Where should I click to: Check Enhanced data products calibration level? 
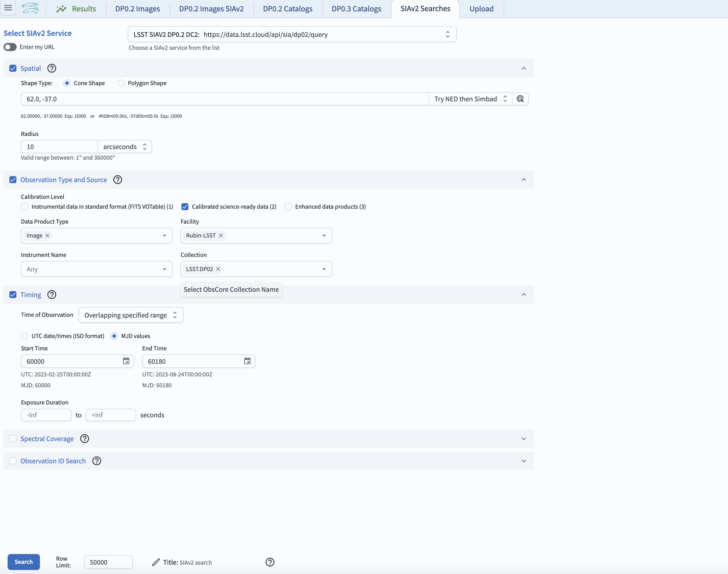(x=288, y=206)
